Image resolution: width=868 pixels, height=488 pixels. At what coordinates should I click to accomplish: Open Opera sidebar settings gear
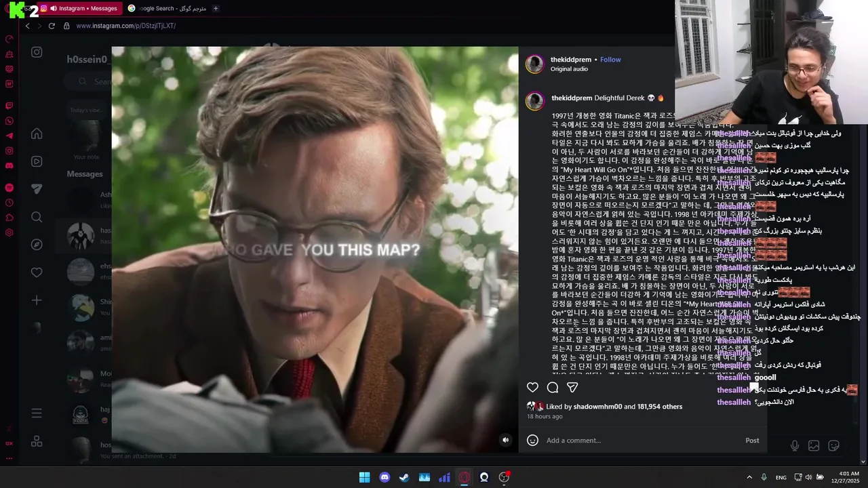[x=9, y=232]
